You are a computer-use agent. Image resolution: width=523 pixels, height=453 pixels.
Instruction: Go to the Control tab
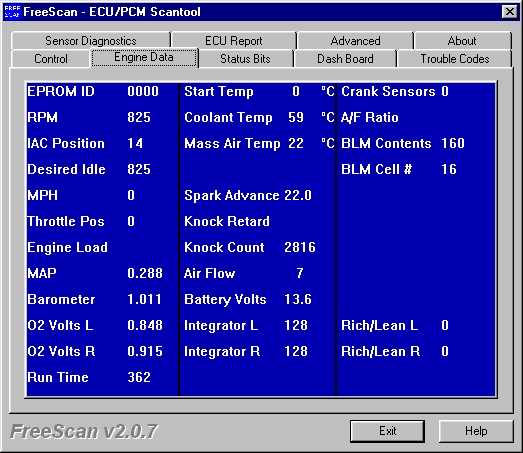[51, 59]
